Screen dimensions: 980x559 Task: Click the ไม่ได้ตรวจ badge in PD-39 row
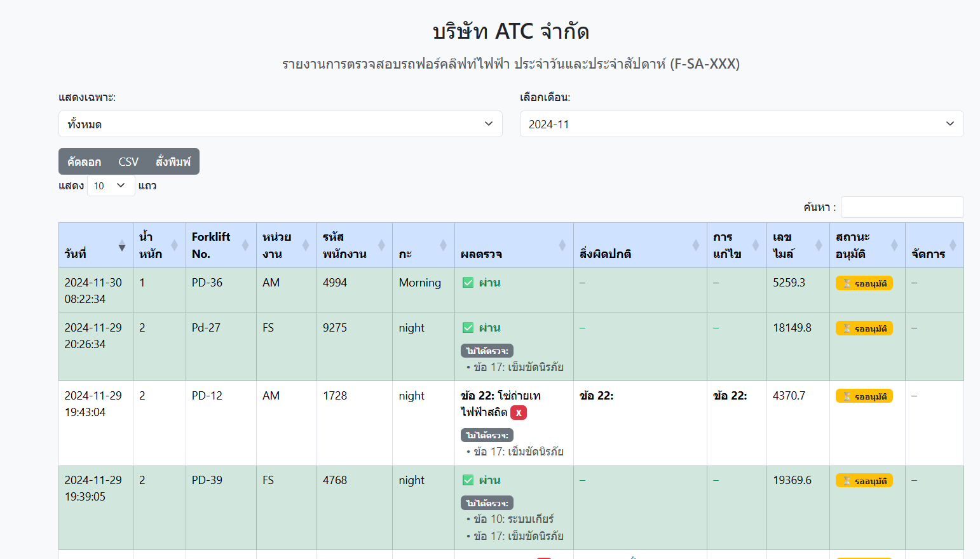pyautogui.click(x=487, y=503)
